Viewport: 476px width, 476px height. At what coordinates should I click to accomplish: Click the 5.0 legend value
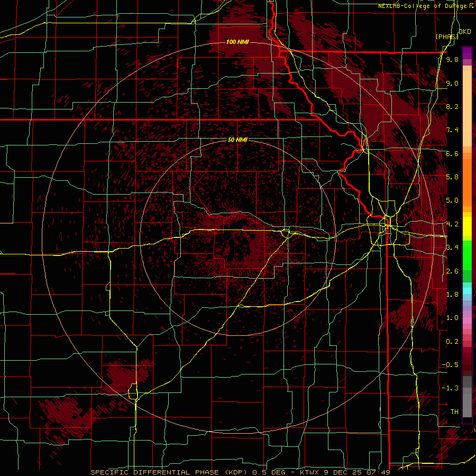(x=452, y=200)
